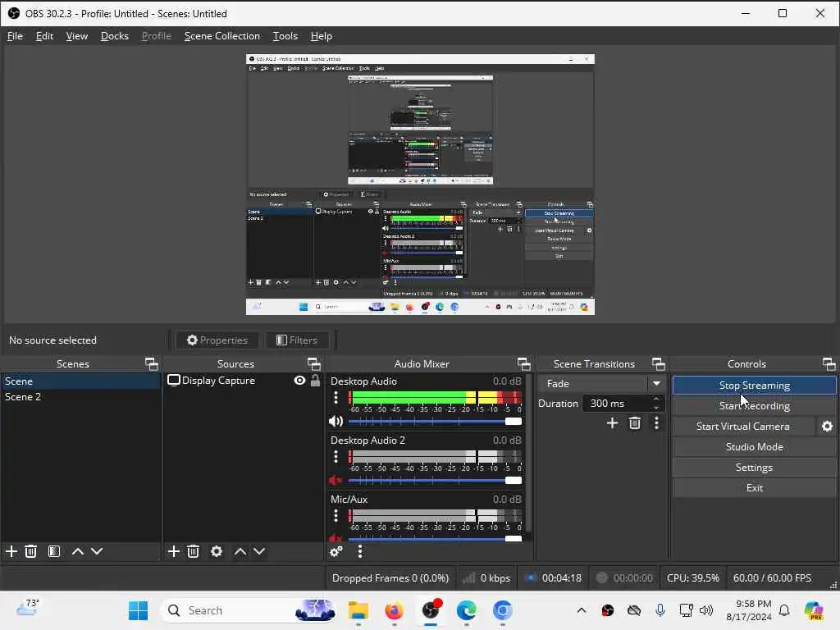Adjust Desktop Audio 2 volume slider

435,481
